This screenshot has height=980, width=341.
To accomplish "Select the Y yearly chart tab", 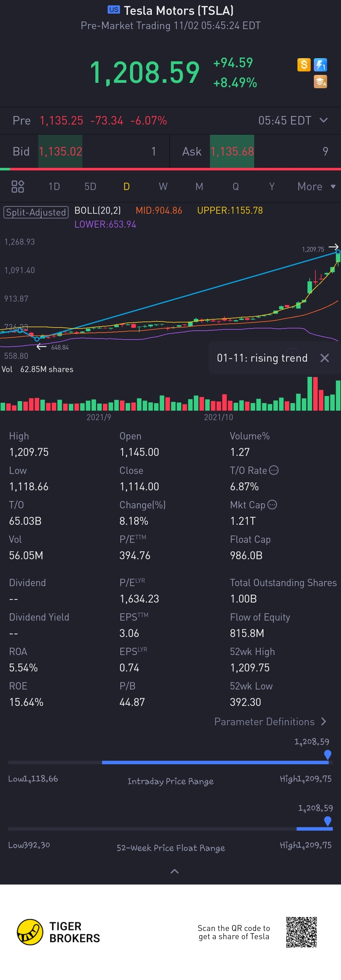I will click(272, 187).
